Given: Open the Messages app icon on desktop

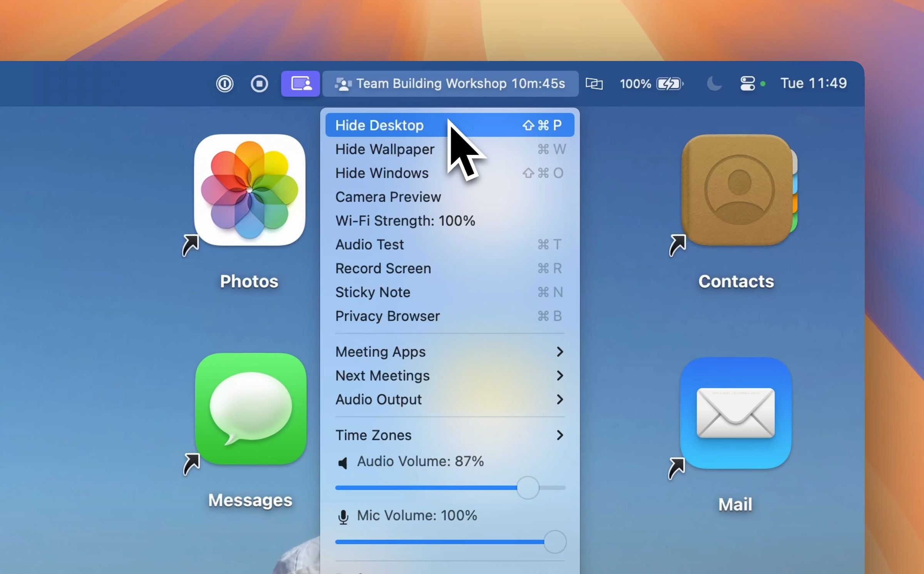Looking at the screenshot, I should pos(251,409).
